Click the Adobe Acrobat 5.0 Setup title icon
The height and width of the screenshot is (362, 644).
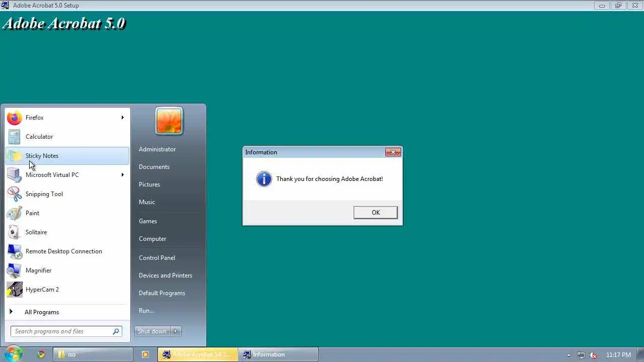pyautogui.click(x=6, y=5)
